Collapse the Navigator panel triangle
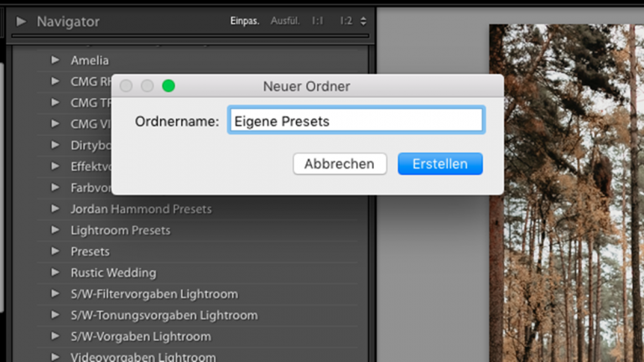644x362 pixels. (21, 21)
